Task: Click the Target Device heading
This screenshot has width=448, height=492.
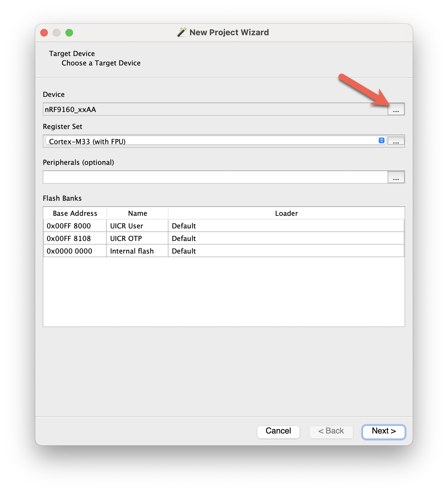Action: pos(72,53)
